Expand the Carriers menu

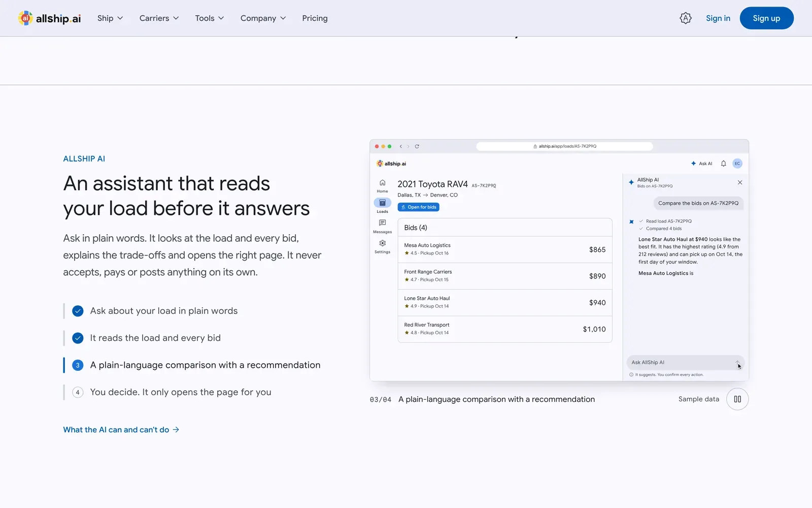(x=159, y=18)
